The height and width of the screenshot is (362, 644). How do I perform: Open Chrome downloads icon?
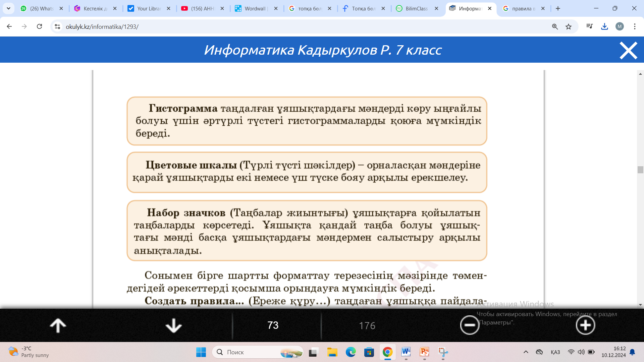(x=604, y=26)
